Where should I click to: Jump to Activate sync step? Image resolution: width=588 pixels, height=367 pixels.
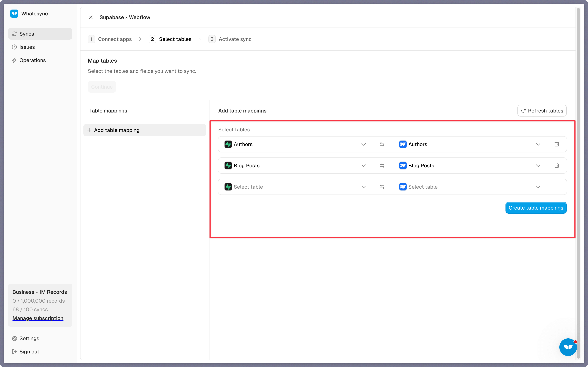coord(235,39)
